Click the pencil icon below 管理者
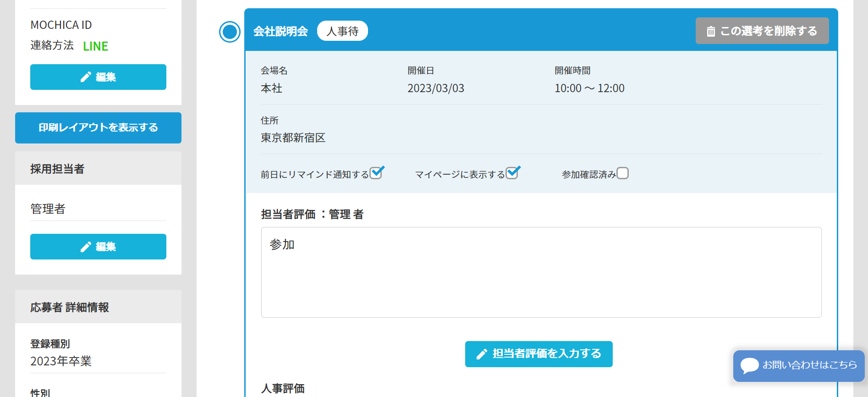Screen dimensions: 868x397 (86, 247)
